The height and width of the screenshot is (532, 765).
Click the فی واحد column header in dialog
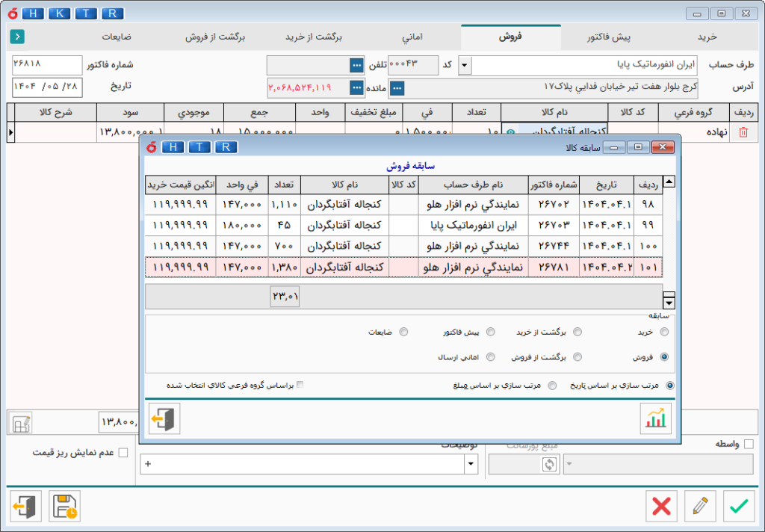click(x=242, y=185)
